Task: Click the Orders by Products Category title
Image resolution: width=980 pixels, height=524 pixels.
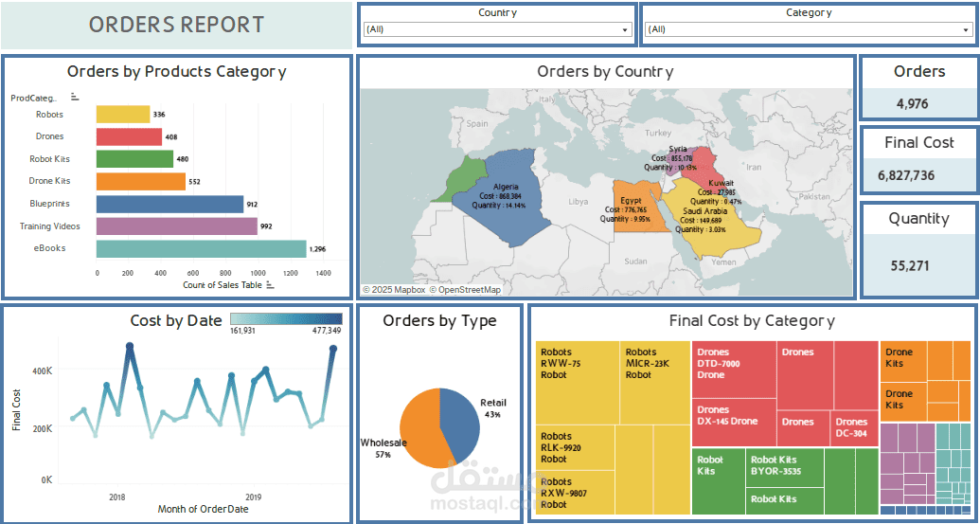Action: 176,71
